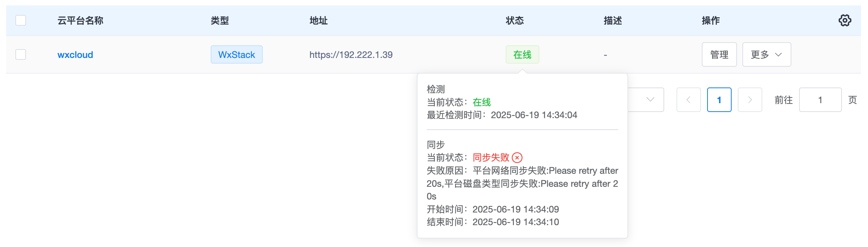This screenshot has width=868, height=247.
Task: Click the 操作 column header
Action: 711,21
